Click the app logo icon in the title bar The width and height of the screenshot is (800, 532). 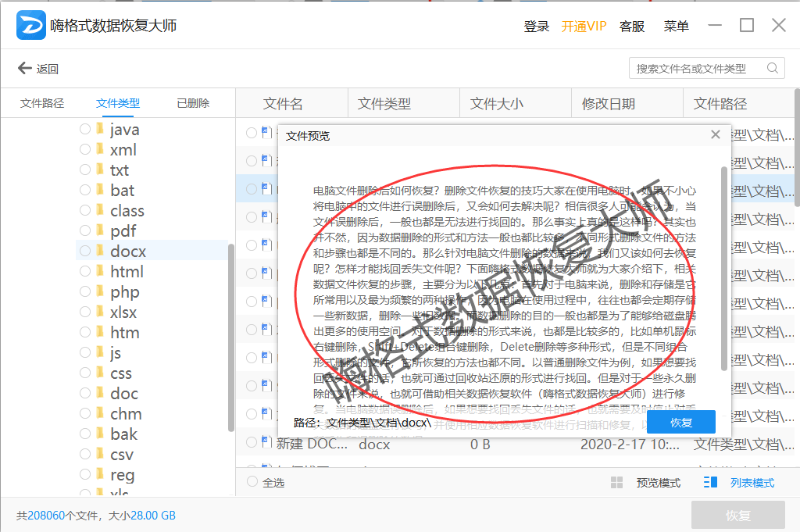tap(31, 25)
